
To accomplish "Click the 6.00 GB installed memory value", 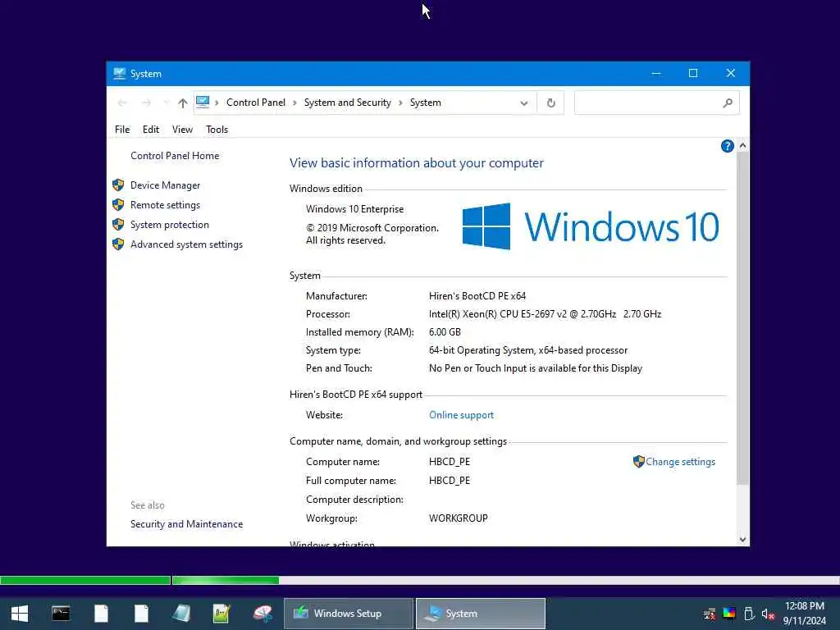I will tap(445, 332).
